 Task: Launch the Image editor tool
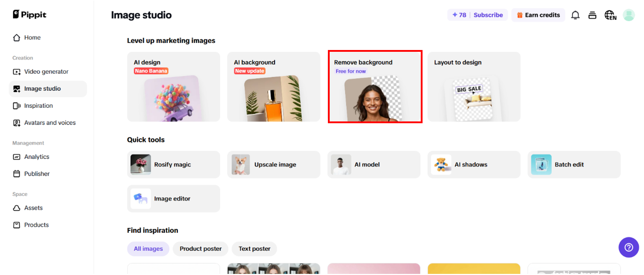click(174, 199)
